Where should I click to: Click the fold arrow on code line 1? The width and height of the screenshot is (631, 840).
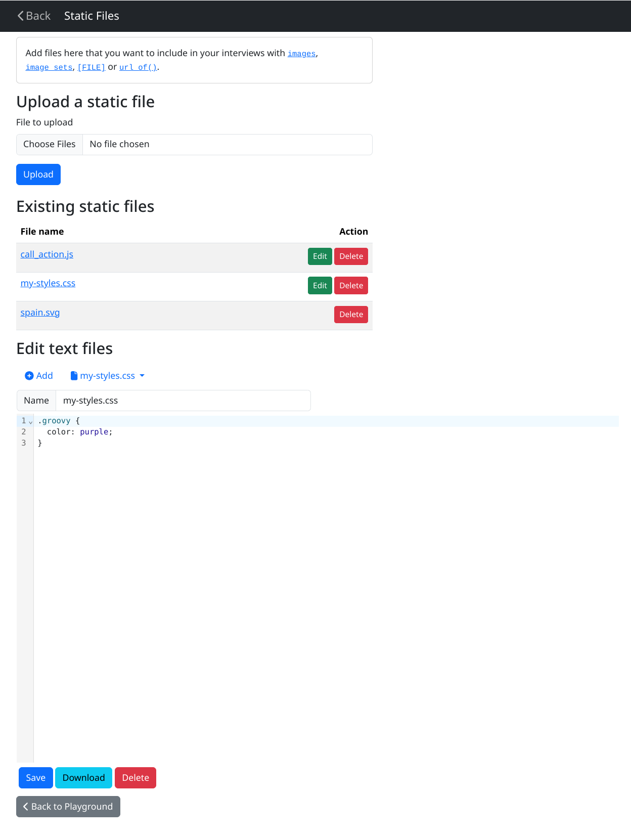pos(31,422)
